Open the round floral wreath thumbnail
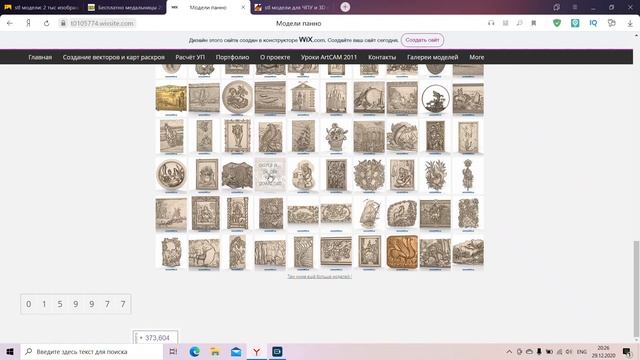This screenshot has height=360, width=640. point(369,175)
